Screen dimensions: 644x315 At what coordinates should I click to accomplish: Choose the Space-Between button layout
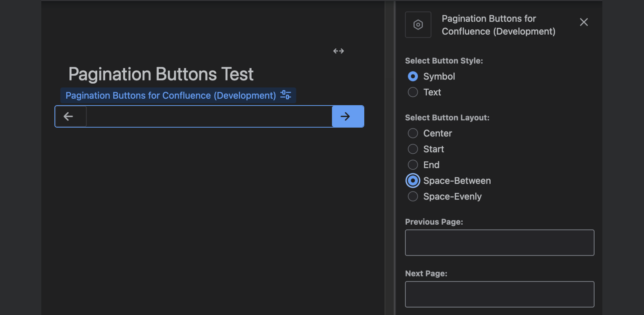(413, 181)
